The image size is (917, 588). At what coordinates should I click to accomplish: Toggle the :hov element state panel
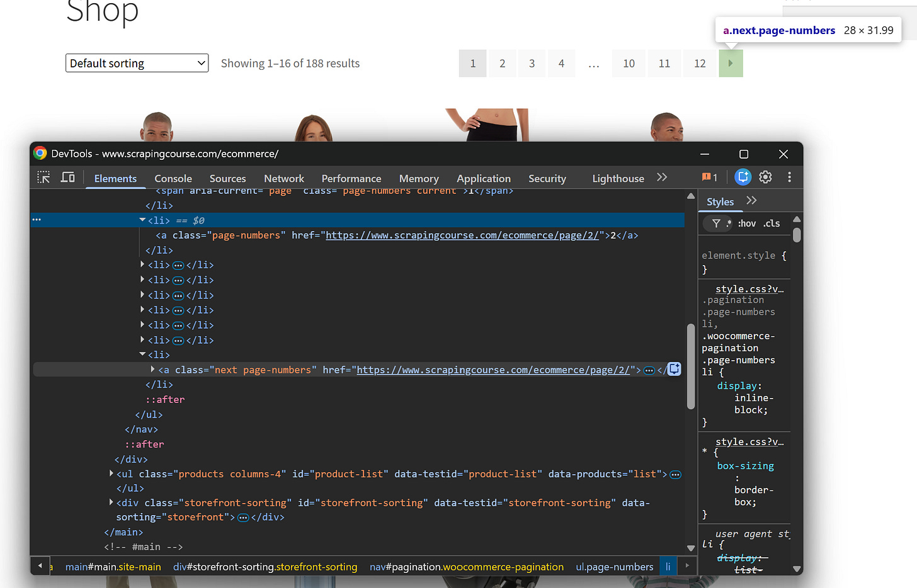point(747,223)
